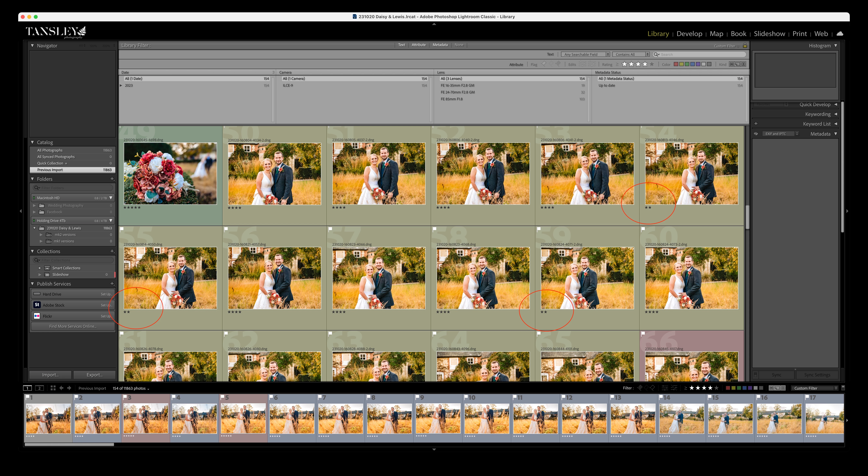This screenshot has height=476, width=868.
Task: Collapse the 231020 Daisy & Lewis folder
Action: tap(34, 228)
